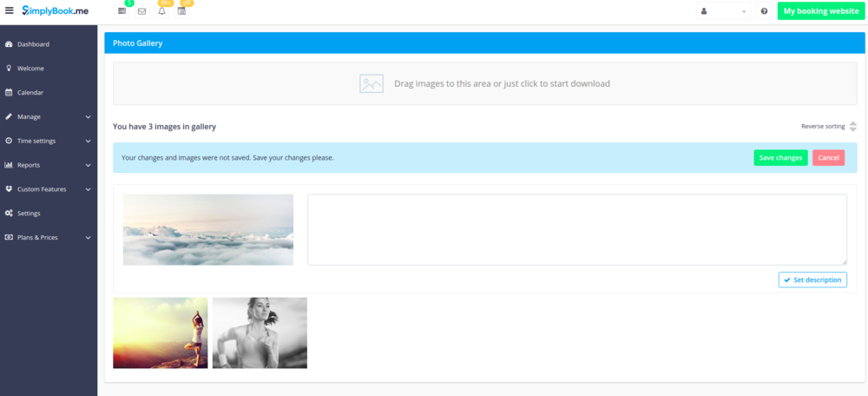This screenshot has width=868, height=396.
Task: Open Settings from the sidebar
Action: [29, 213]
